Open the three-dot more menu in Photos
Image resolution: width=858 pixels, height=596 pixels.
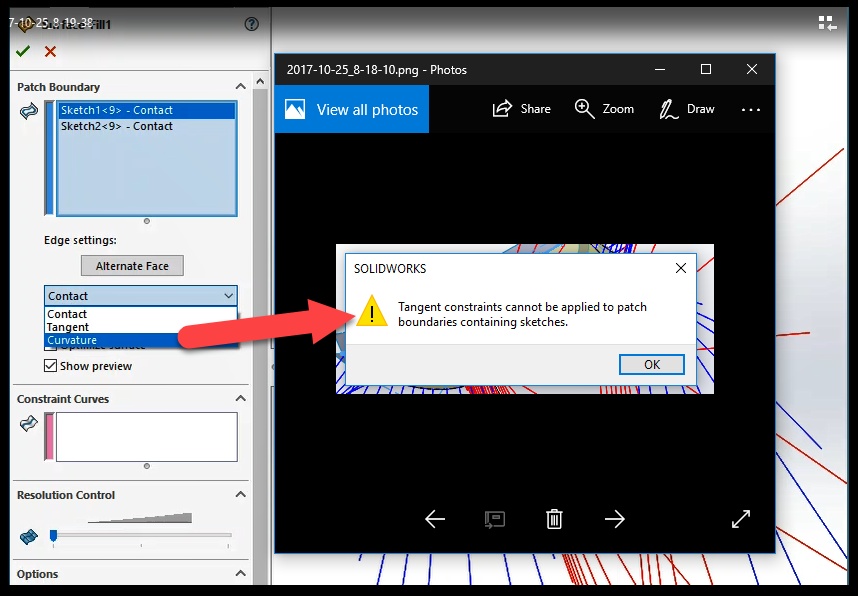point(751,109)
